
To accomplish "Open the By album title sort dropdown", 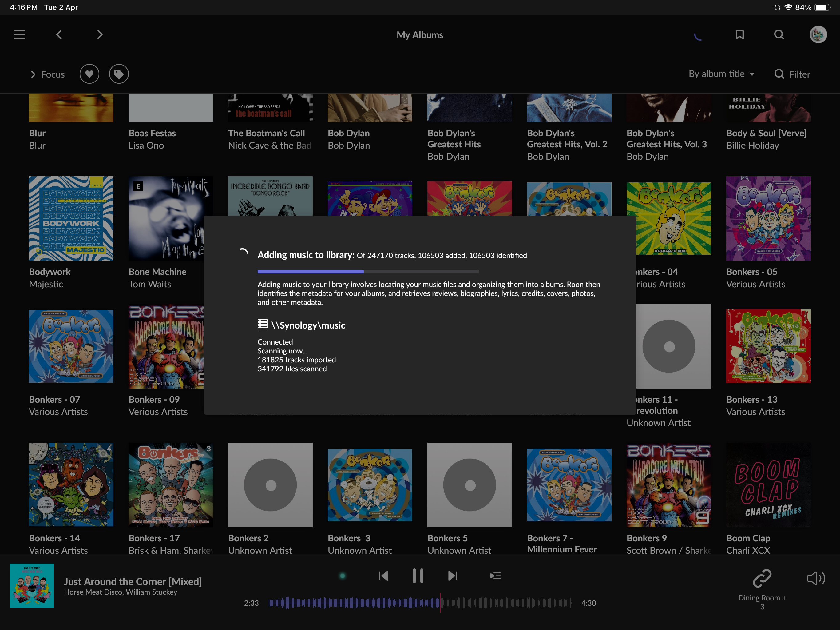I will (722, 74).
